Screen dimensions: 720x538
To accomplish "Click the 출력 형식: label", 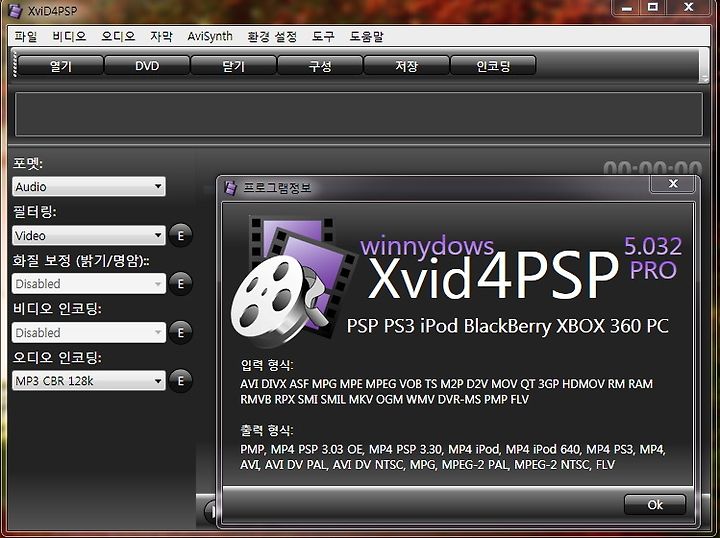I will pos(267,431).
